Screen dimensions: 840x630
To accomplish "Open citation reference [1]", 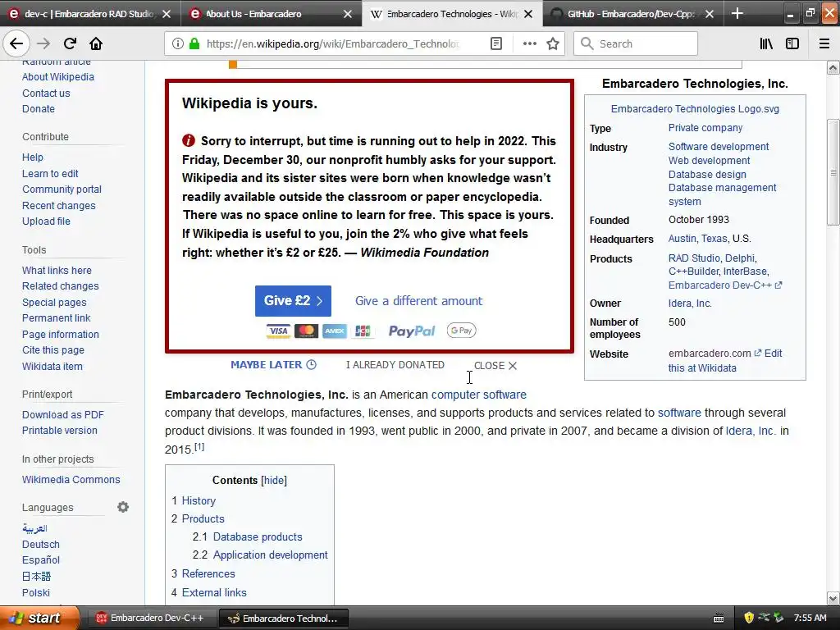I will click(x=199, y=446).
